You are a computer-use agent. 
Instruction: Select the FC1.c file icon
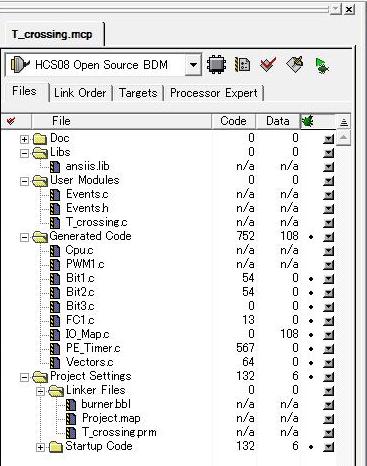(55, 321)
